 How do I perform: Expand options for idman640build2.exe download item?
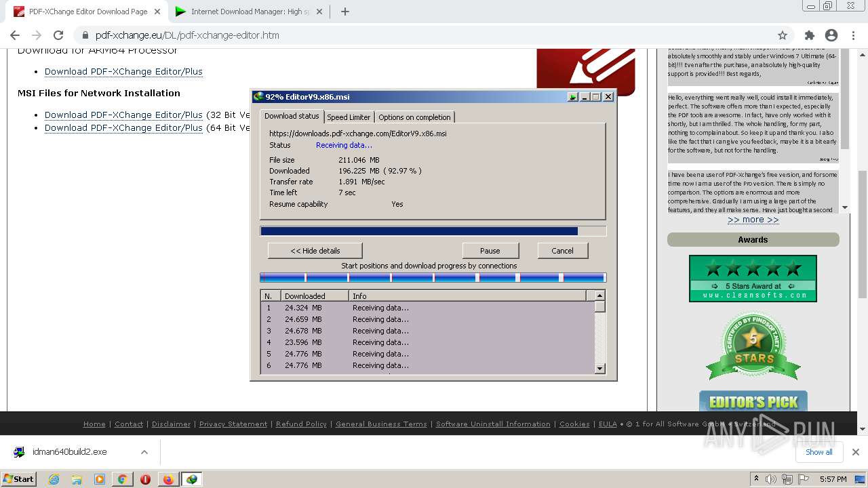[144, 452]
